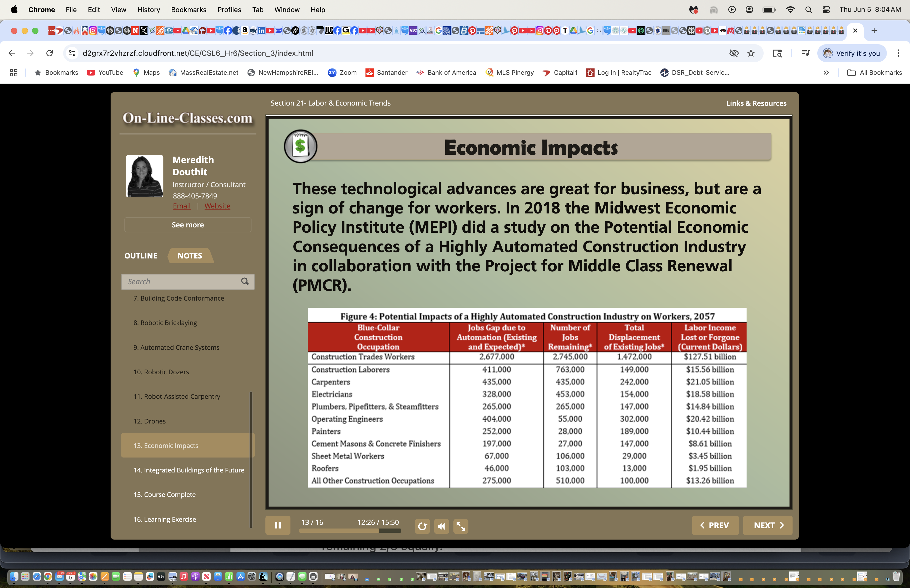Screen dimensions: 910x588
Task: Switch to the NOTES tab
Action: click(x=189, y=255)
